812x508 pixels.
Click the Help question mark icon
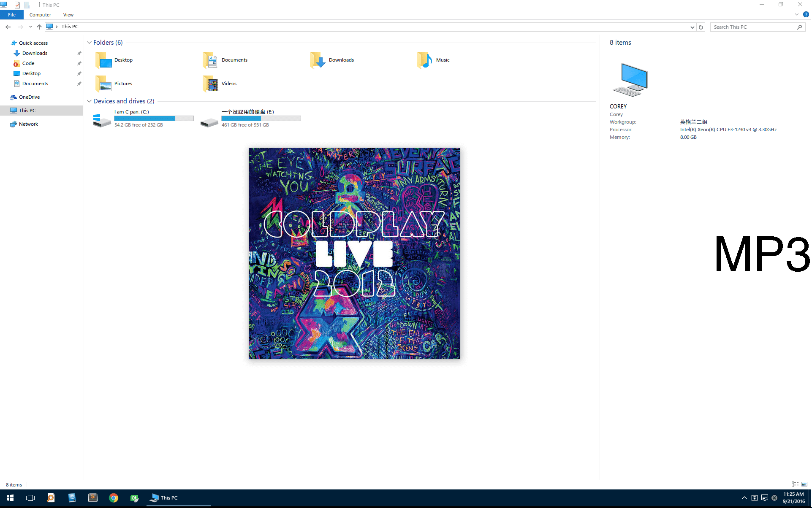(806, 14)
